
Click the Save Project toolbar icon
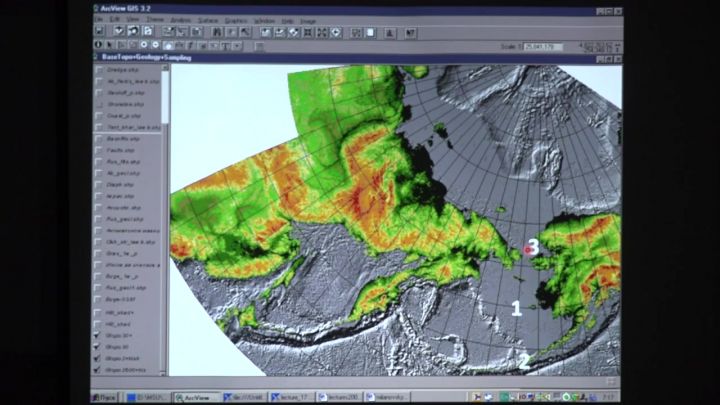pos(101,32)
